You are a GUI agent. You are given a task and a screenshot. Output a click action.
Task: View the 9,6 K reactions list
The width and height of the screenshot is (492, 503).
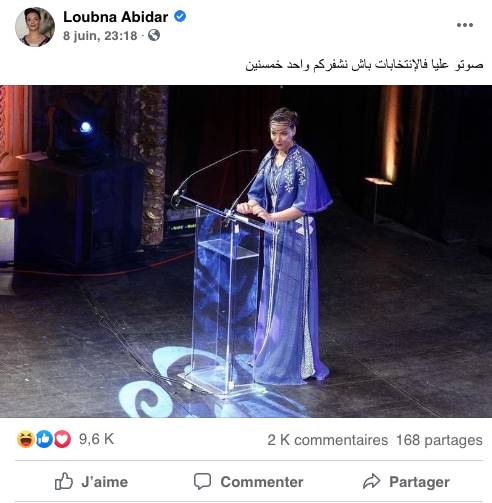96,439
